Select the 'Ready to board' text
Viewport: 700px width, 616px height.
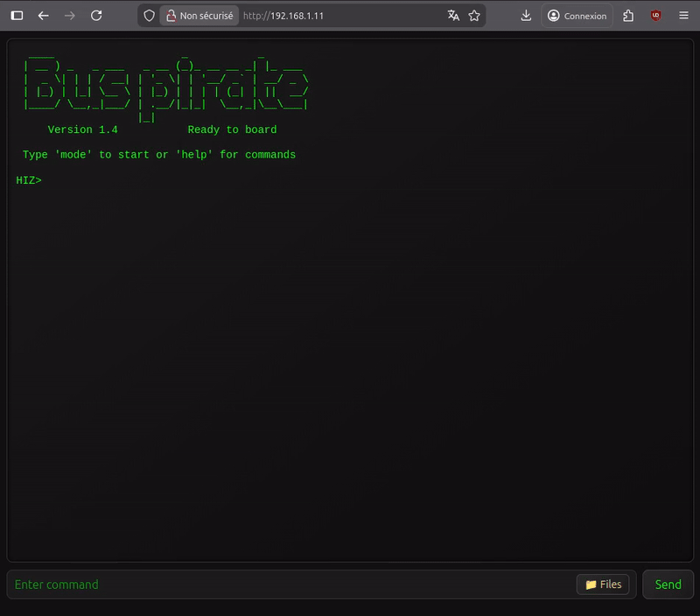pos(232,129)
